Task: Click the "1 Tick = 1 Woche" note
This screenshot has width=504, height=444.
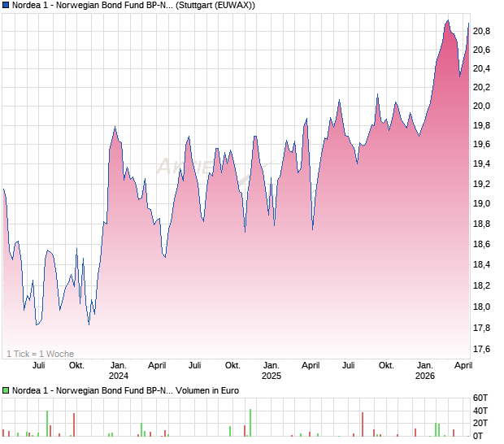Action: [x=40, y=354]
